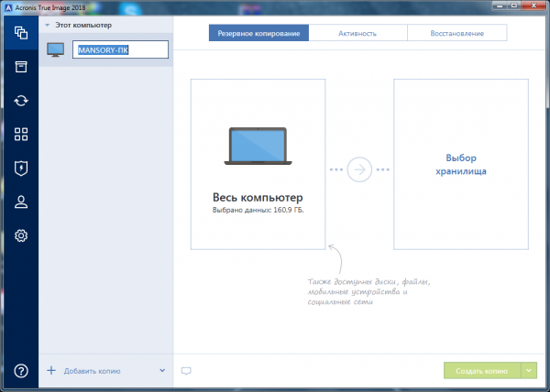Open the Settings gear icon
The image size is (550, 392).
[x=19, y=236]
